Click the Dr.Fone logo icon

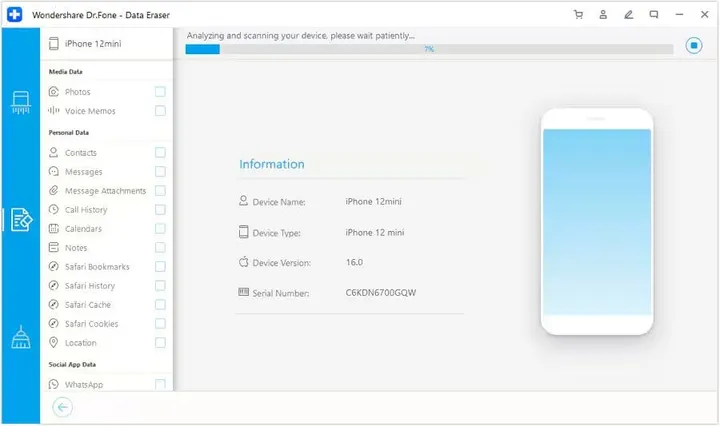tap(15, 15)
